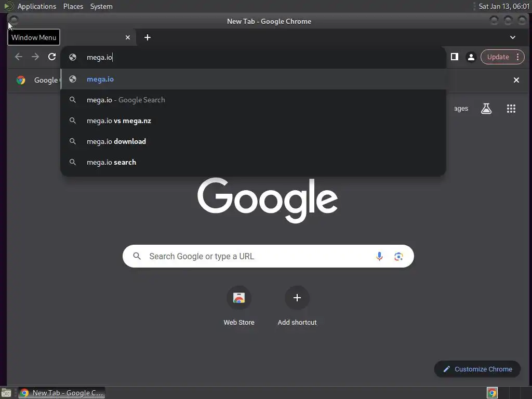Click the globe icon in the address bar
This screenshot has width=532, height=399.
73,57
